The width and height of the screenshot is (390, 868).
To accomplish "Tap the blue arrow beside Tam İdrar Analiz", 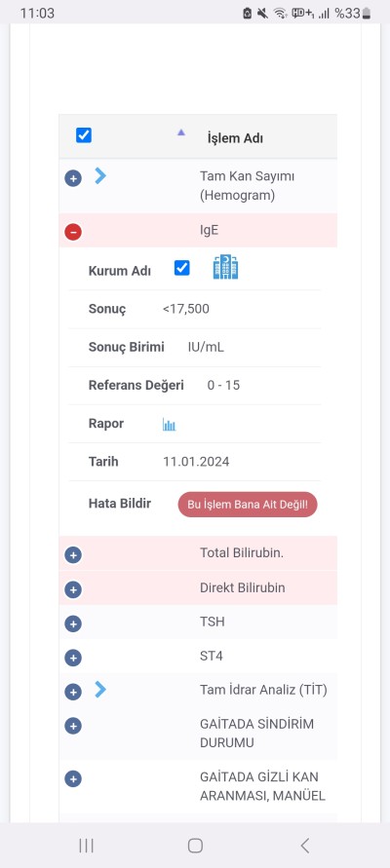I will [x=100, y=690].
